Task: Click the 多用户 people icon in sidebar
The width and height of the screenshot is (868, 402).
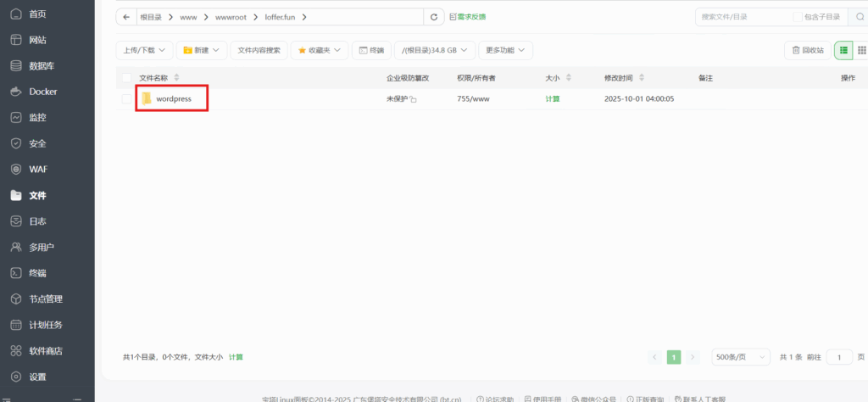Action: click(17, 247)
